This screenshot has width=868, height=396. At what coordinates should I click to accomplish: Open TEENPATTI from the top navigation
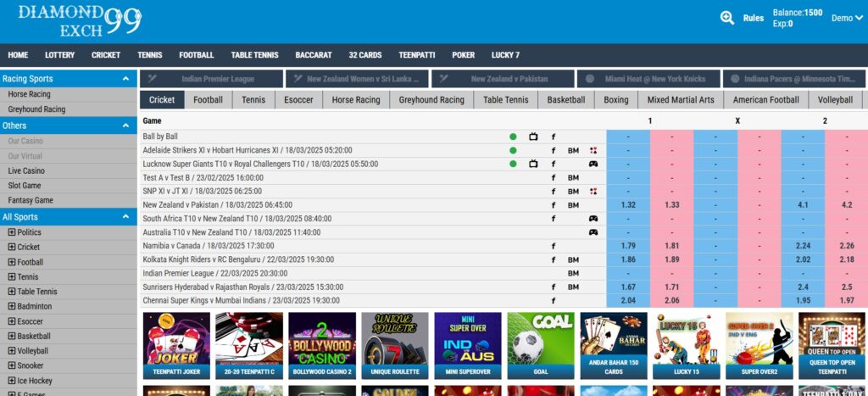click(x=416, y=55)
